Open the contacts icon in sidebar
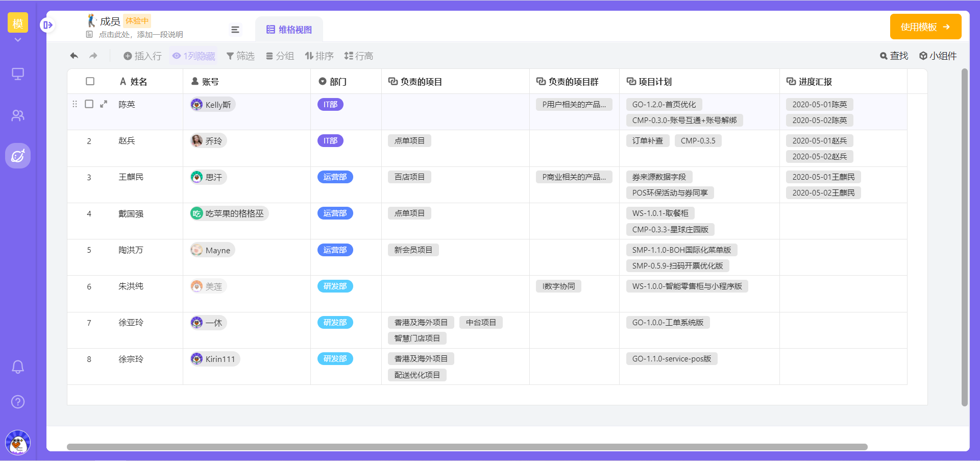980x461 pixels. click(18, 115)
